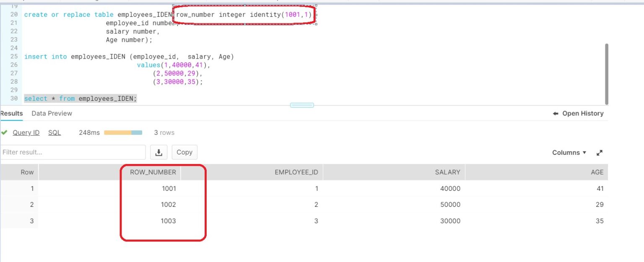This screenshot has height=262, width=644.
Task: Expand the Columns dropdown
Action: point(569,153)
